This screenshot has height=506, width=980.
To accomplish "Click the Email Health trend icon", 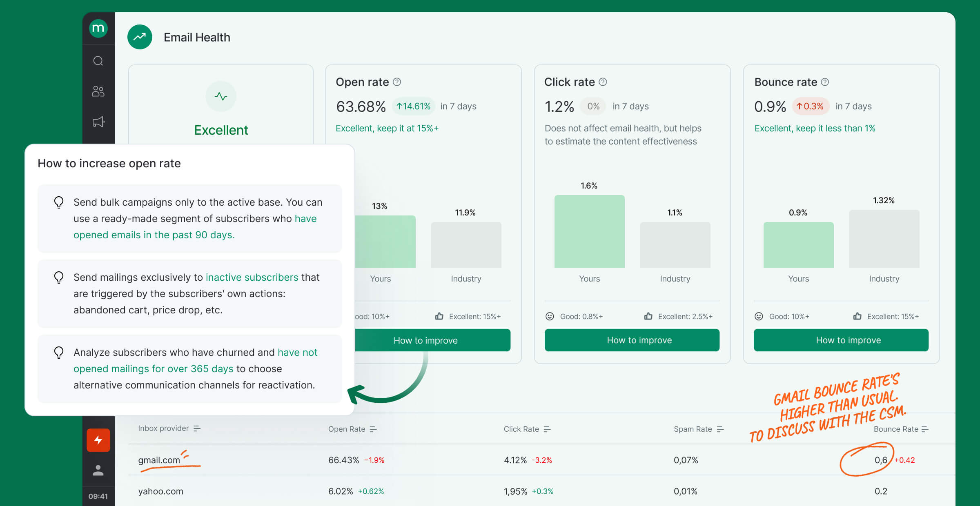I will pyautogui.click(x=139, y=37).
